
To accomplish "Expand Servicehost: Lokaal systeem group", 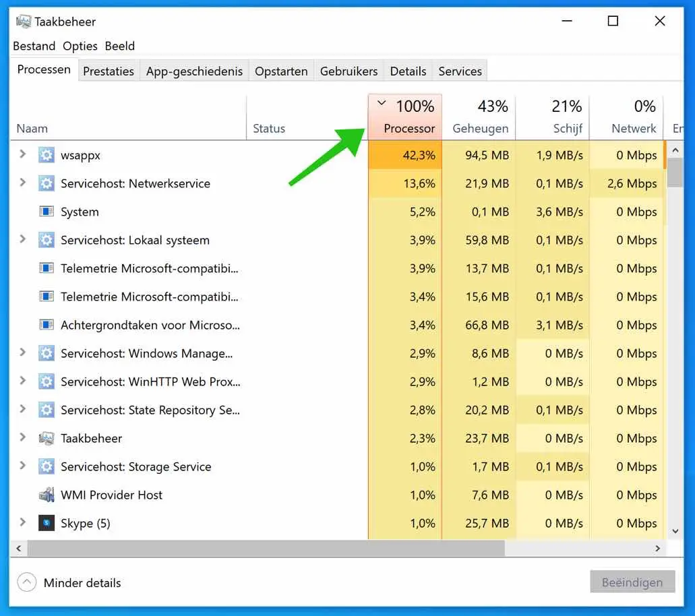I will (x=23, y=239).
